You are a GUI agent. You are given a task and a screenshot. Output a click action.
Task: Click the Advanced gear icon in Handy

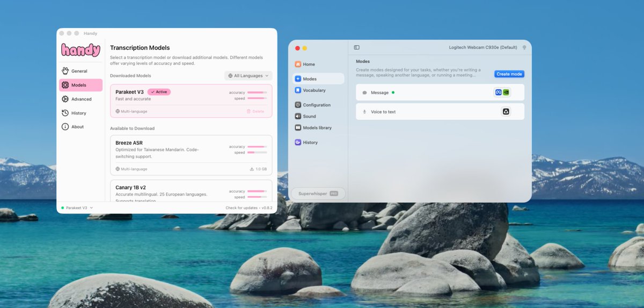point(65,99)
